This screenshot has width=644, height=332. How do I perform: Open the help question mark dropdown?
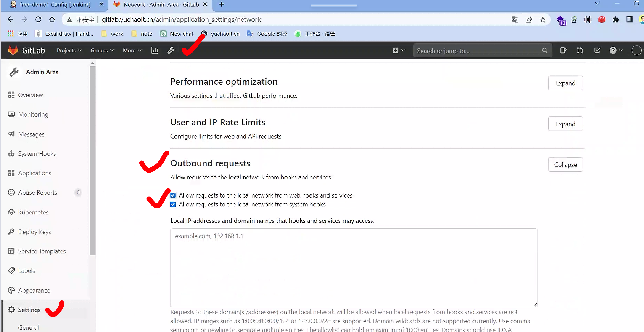pyautogui.click(x=615, y=50)
